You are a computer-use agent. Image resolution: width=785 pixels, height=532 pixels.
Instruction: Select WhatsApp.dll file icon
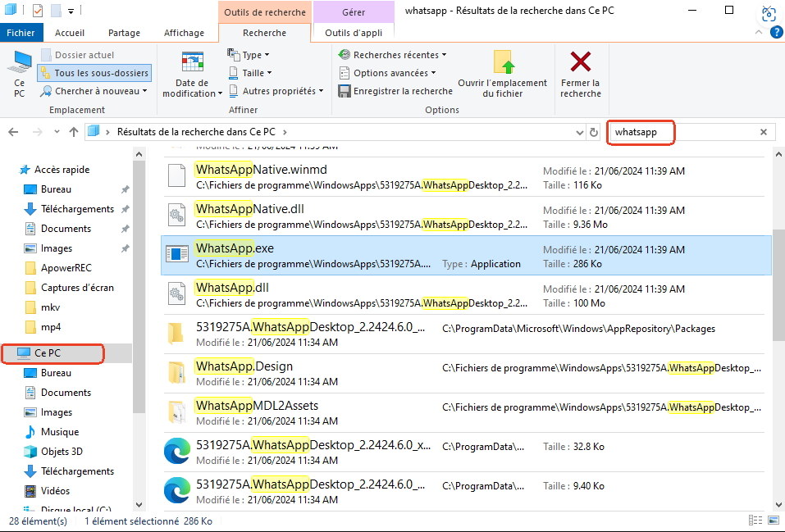click(176, 295)
